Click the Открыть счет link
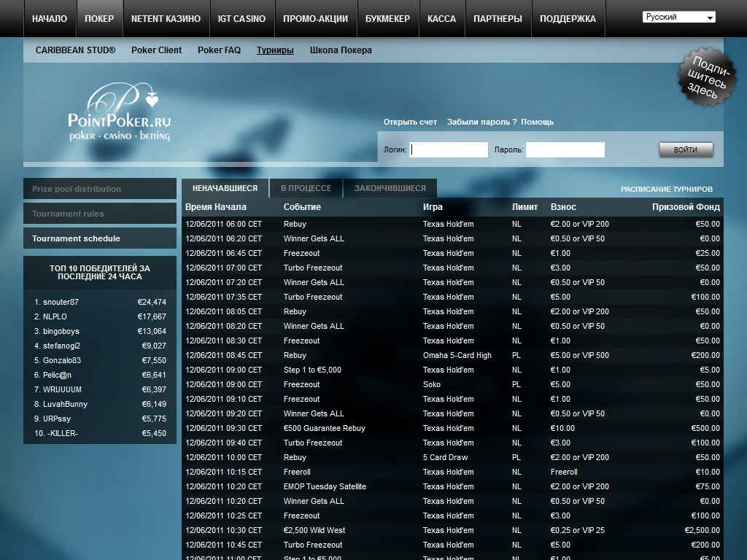 (410, 122)
